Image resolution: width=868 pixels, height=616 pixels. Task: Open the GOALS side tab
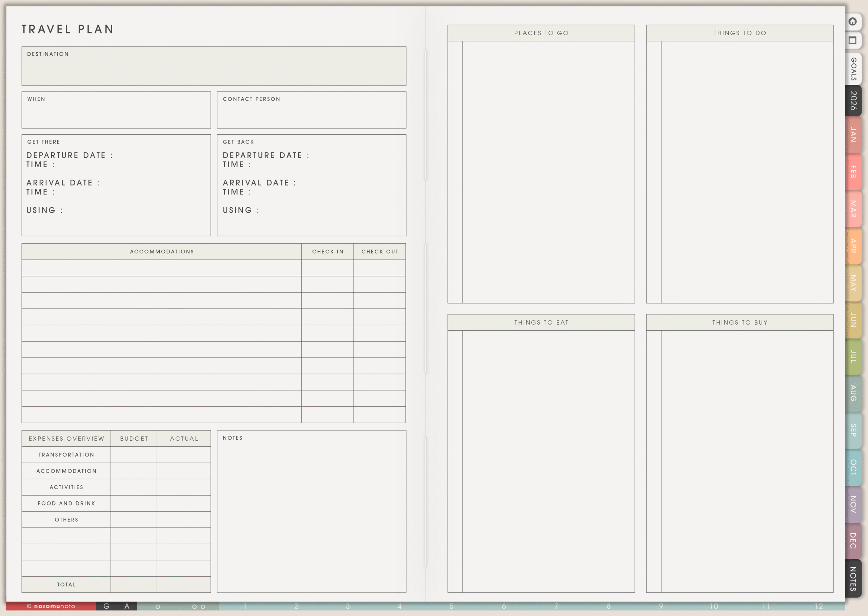pos(854,69)
